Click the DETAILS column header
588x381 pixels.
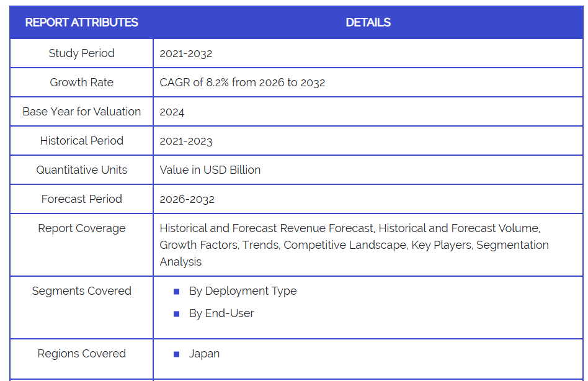(x=368, y=22)
